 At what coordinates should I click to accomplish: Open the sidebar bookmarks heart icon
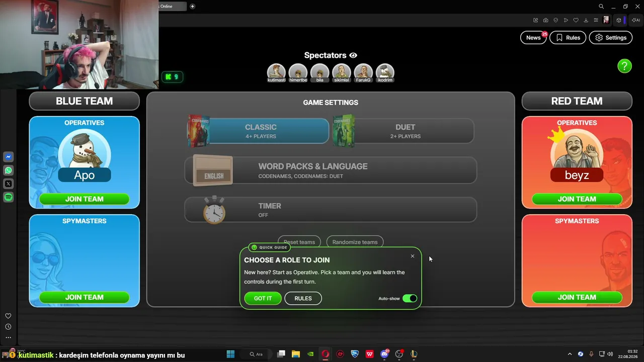click(x=8, y=316)
